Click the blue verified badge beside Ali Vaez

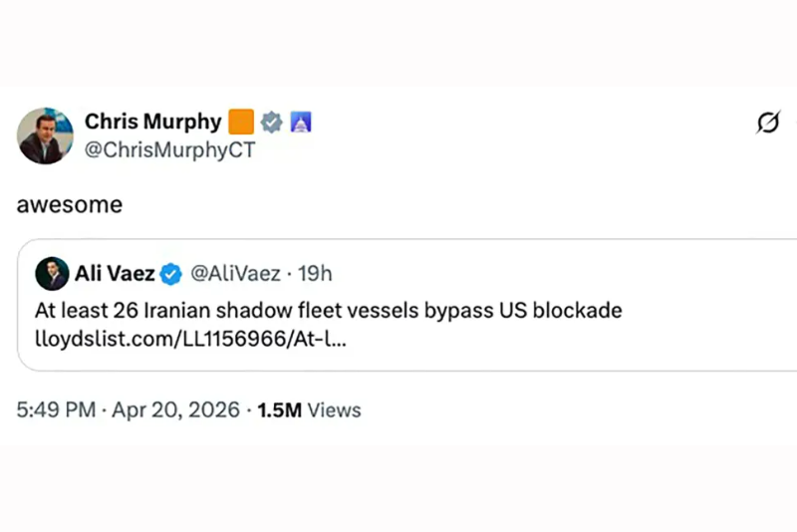tap(171, 274)
